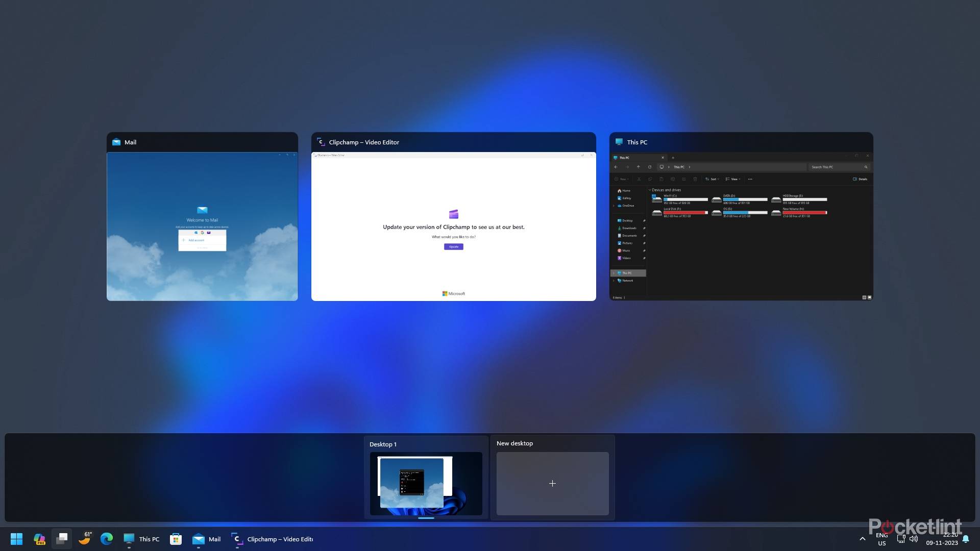The width and height of the screenshot is (980, 551).
Task: Click the up arrow in File Explorer
Action: click(638, 167)
